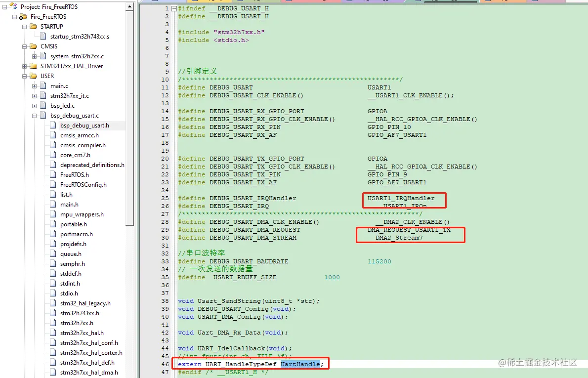588x378 pixels.
Task: Click the main.c file icon
Action: pos(43,85)
